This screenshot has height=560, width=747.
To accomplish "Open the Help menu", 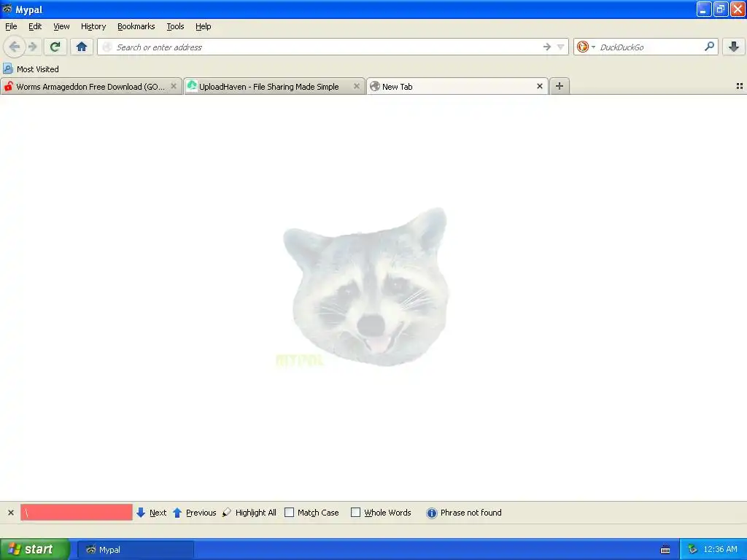I will [x=203, y=26].
